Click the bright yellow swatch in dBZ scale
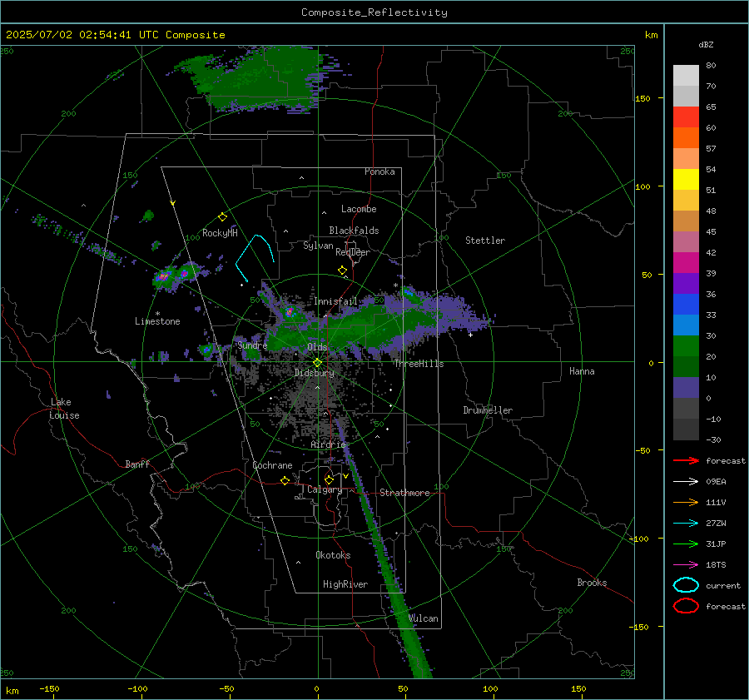Image resolution: width=749 pixels, height=700 pixels. coord(686,180)
